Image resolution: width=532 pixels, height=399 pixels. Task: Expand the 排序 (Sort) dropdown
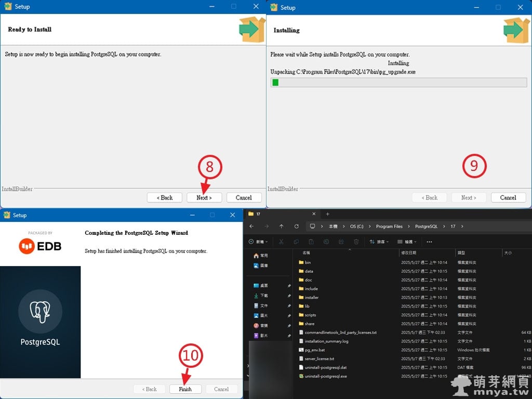point(379,242)
